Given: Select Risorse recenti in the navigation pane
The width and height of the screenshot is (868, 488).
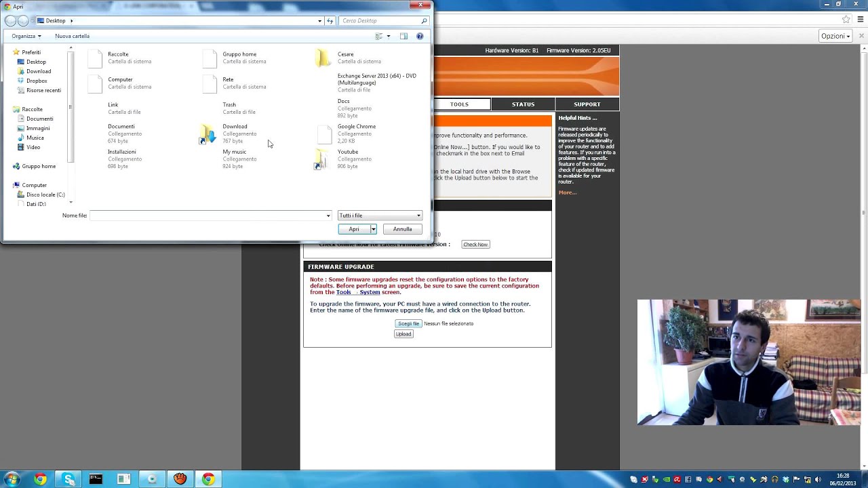Looking at the screenshot, I should 43,90.
